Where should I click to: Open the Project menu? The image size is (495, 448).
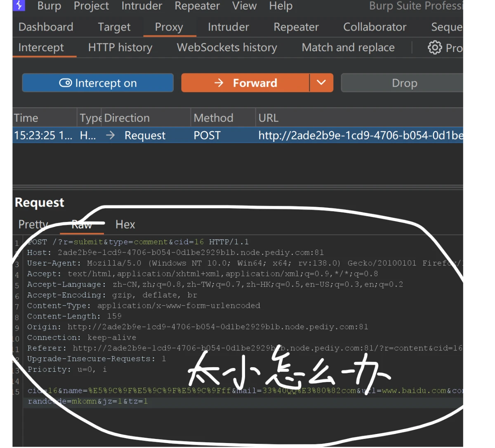(x=91, y=6)
